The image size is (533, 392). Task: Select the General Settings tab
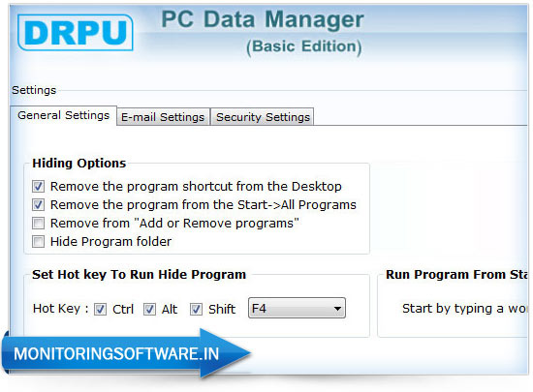64,115
